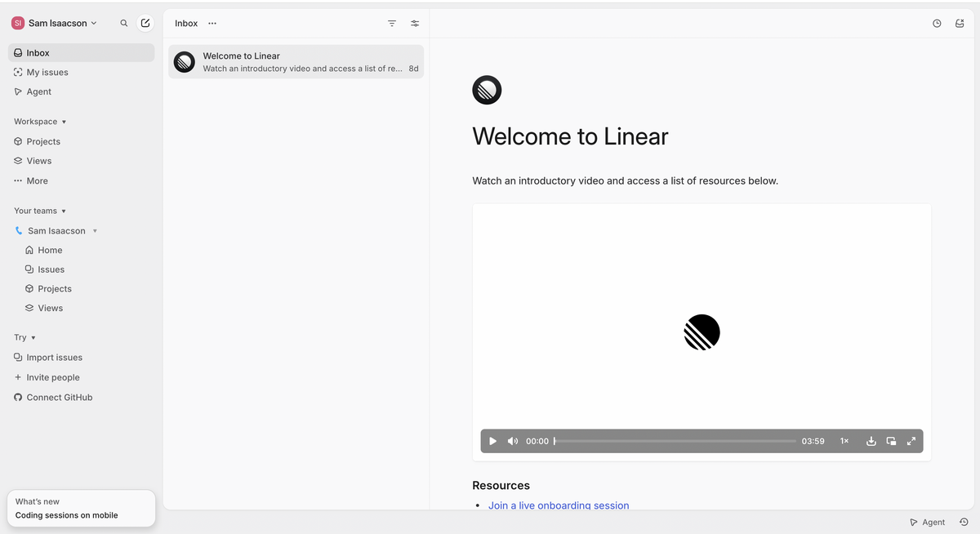Image resolution: width=980 pixels, height=534 pixels.
Task: Collapse the Try section
Action: coord(24,337)
